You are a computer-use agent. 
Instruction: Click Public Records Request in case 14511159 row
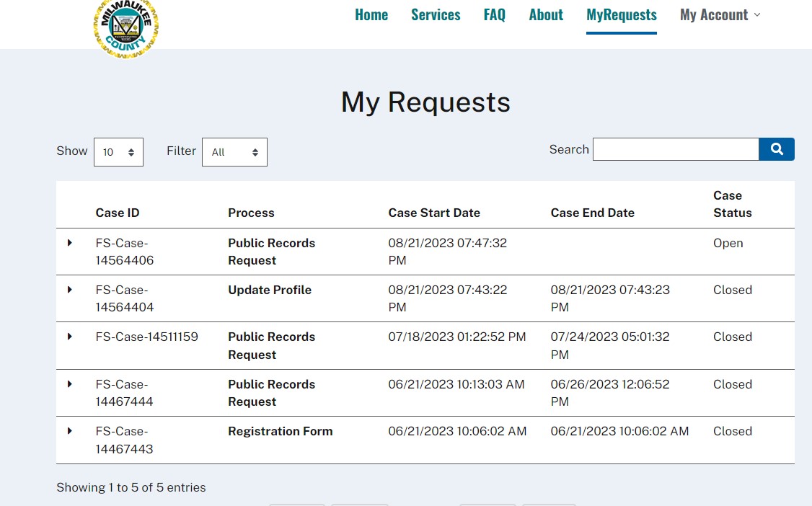pyautogui.click(x=271, y=345)
